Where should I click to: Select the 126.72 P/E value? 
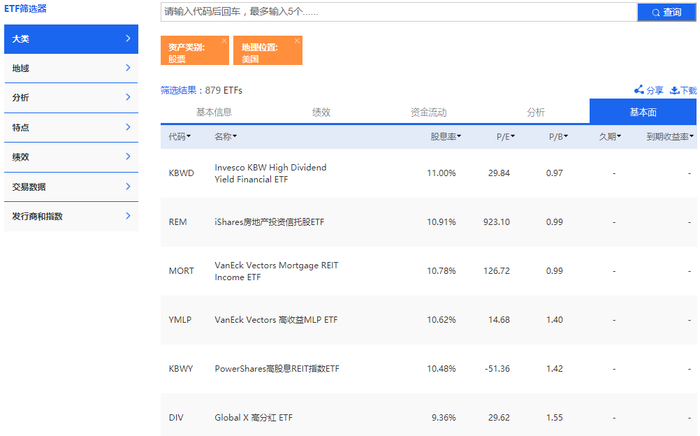496,271
